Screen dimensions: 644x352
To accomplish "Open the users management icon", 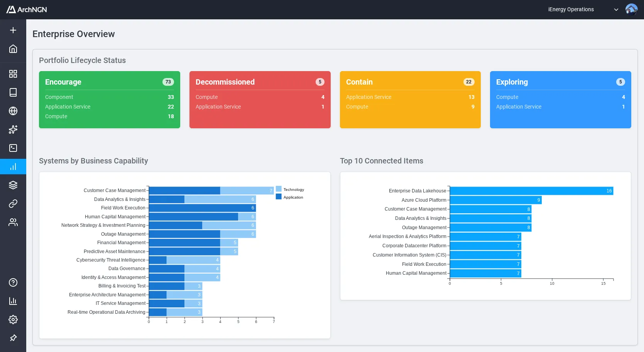I will [13, 222].
